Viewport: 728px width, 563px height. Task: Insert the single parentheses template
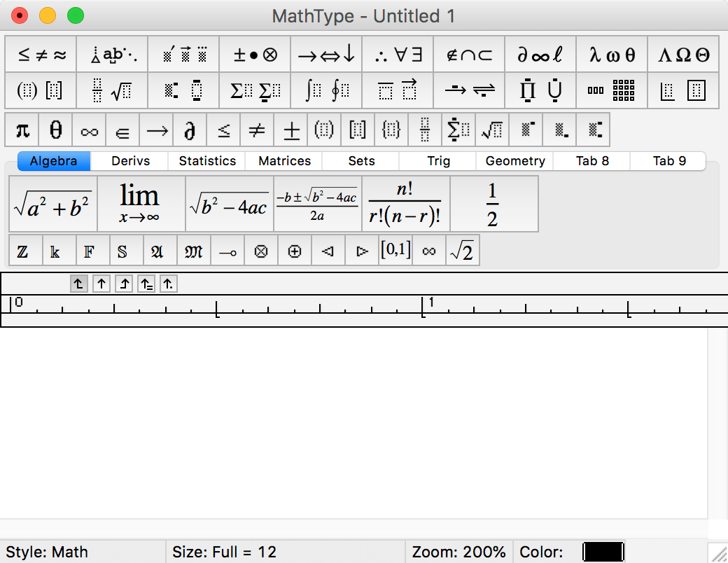tap(324, 130)
